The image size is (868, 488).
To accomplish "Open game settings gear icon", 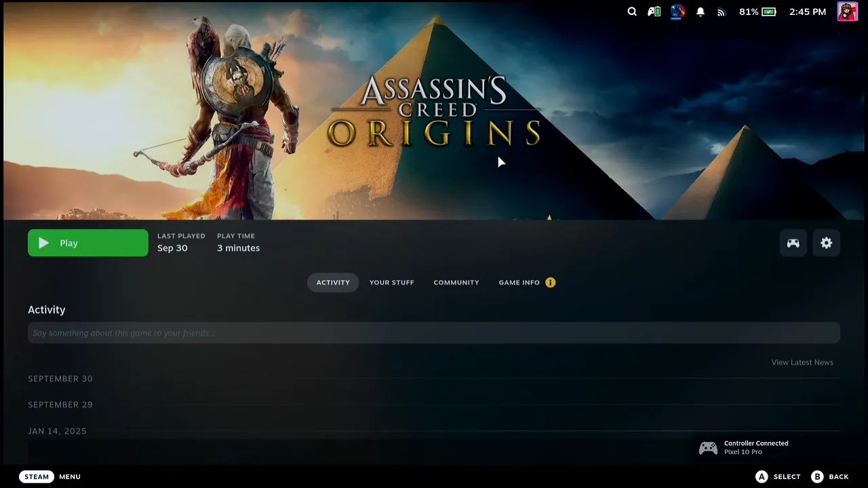I will click(x=826, y=243).
